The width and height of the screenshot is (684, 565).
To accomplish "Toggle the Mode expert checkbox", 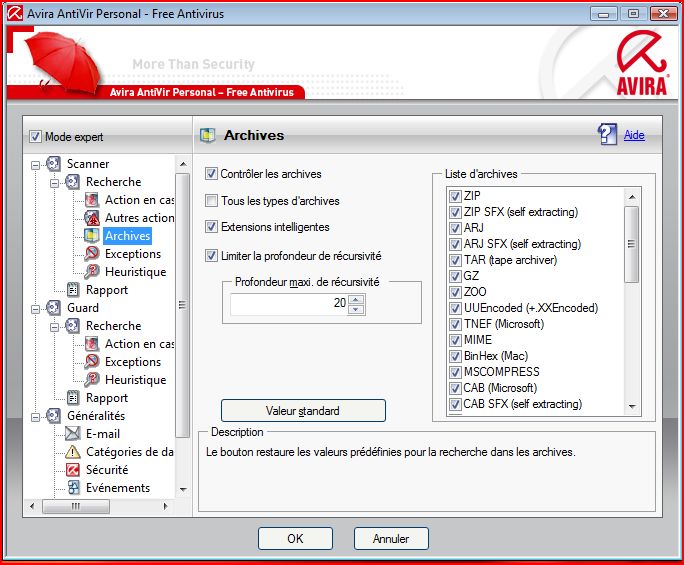I will [x=35, y=137].
